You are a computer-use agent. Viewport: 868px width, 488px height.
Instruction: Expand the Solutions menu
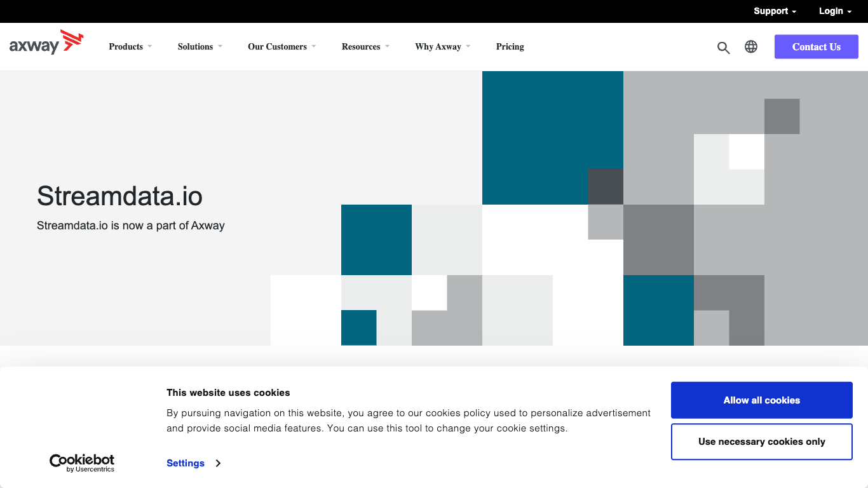pyautogui.click(x=200, y=46)
